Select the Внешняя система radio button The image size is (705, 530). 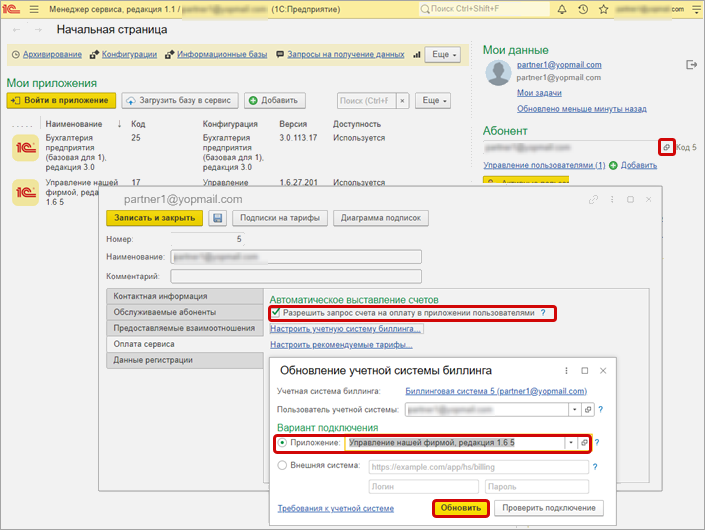(x=282, y=465)
